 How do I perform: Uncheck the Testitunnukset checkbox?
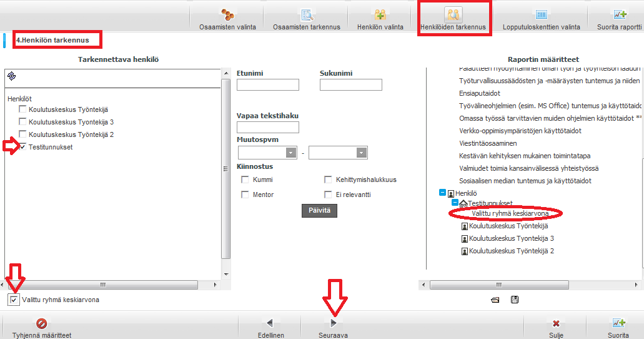pos(22,146)
